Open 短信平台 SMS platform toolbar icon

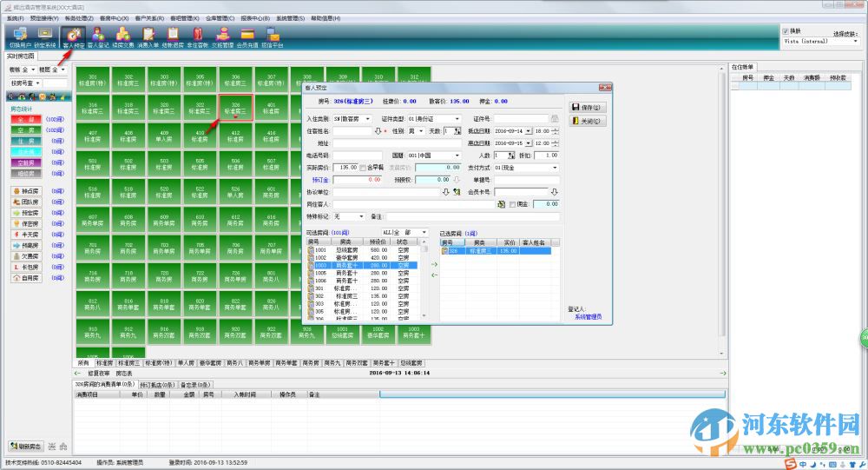tap(273, 37)
